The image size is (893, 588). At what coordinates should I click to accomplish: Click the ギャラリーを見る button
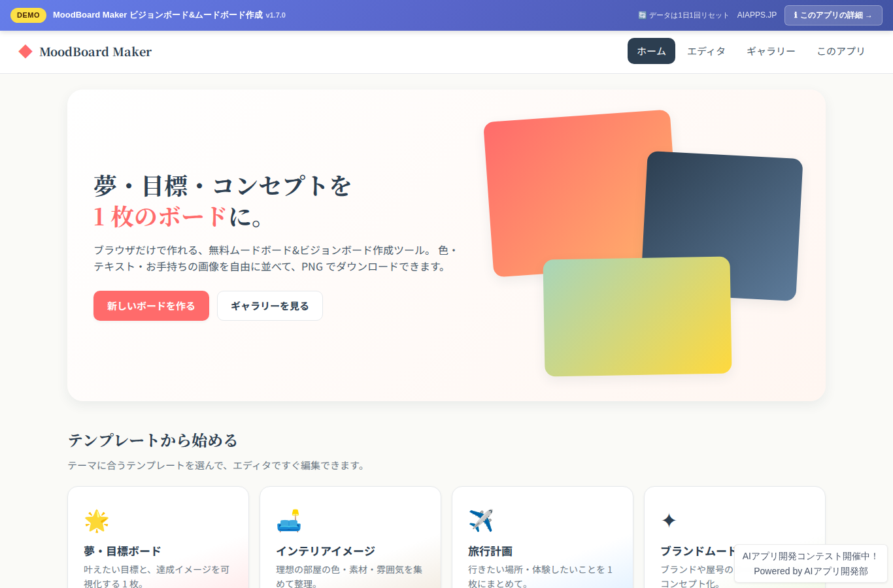tap(270, 306)
